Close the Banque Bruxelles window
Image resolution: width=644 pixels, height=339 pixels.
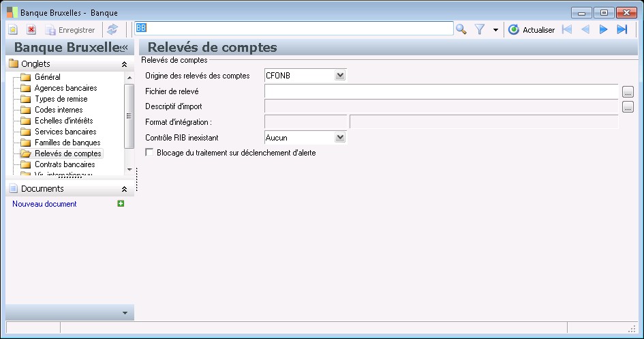[626, 13]
